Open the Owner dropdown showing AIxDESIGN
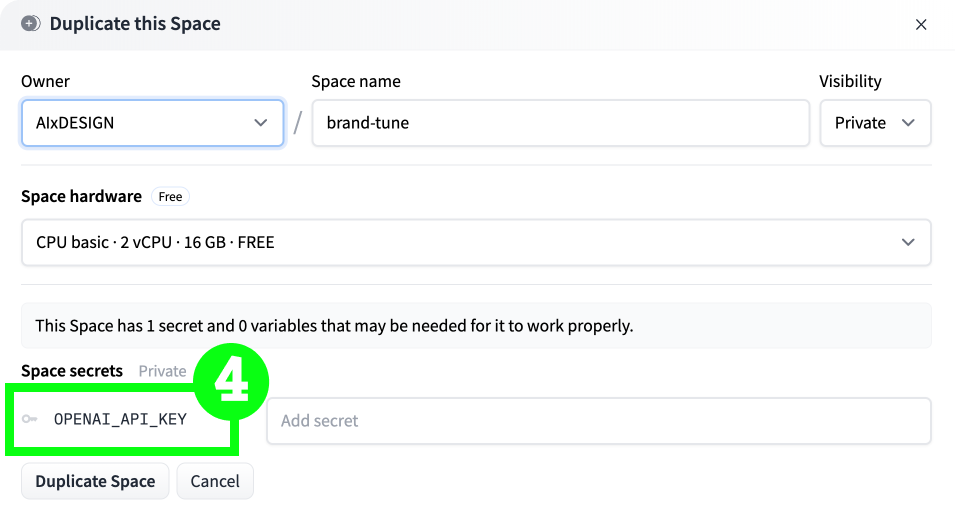This screenshot has width=955, height=523. click(152, 123)
